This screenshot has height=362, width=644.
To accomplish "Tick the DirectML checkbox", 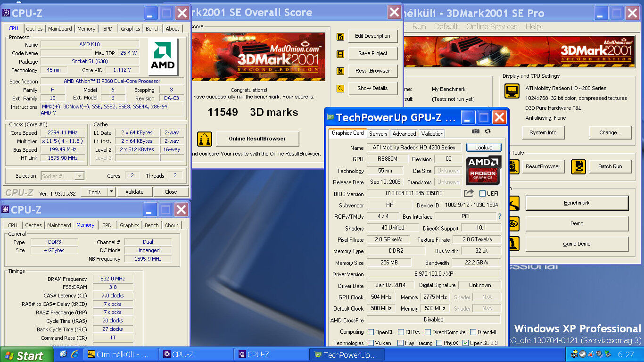I will pyautogui.click(x=473, y=332).
